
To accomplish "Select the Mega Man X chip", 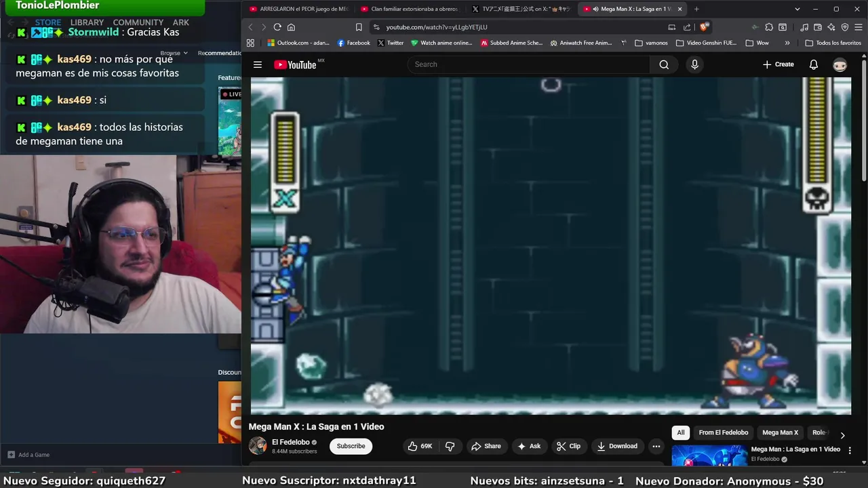I will pos(780,432).
